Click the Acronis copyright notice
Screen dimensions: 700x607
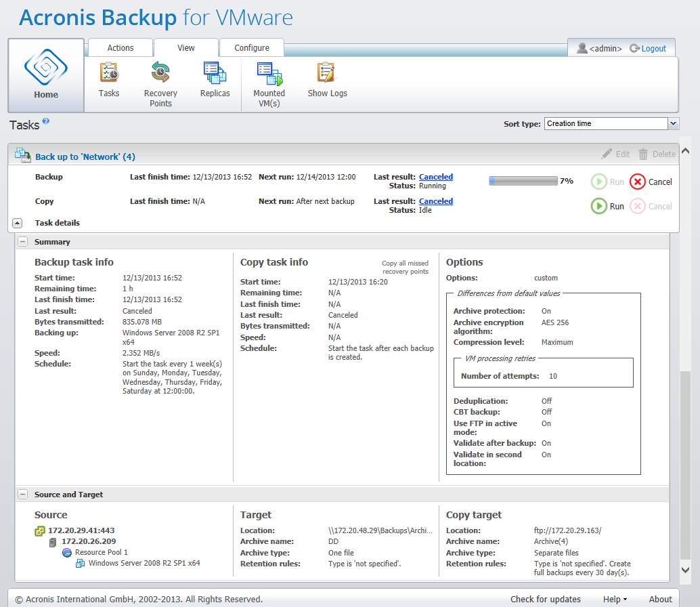[x=139, y=600]
